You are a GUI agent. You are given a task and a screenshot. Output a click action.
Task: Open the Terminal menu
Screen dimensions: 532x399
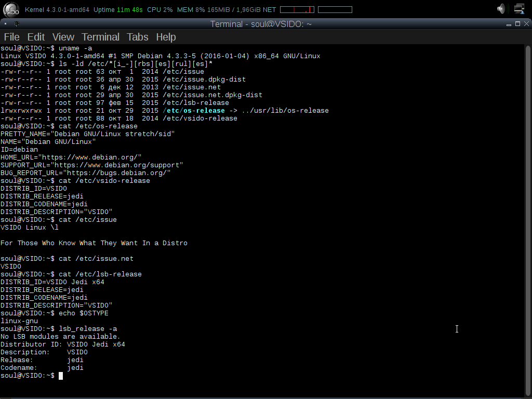pos(100,37)
